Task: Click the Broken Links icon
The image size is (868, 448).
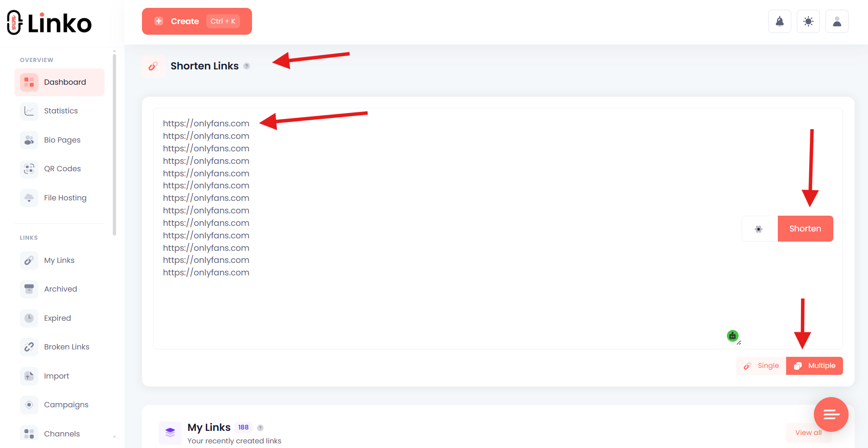Action: (29, 347)
